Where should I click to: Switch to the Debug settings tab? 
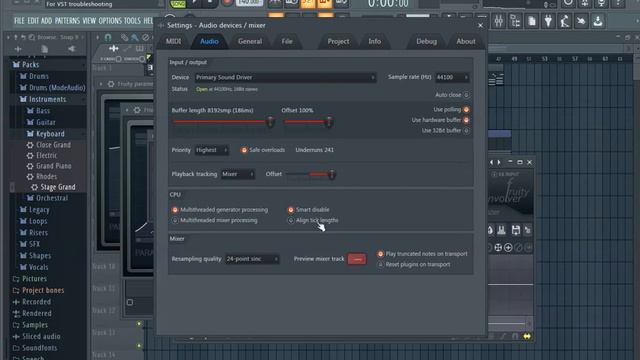coord(426,41)
